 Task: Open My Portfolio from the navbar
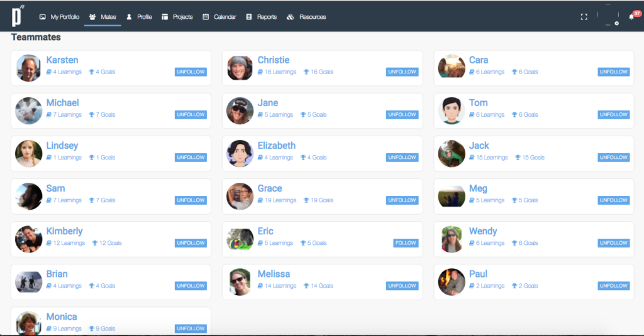[60, 17]
